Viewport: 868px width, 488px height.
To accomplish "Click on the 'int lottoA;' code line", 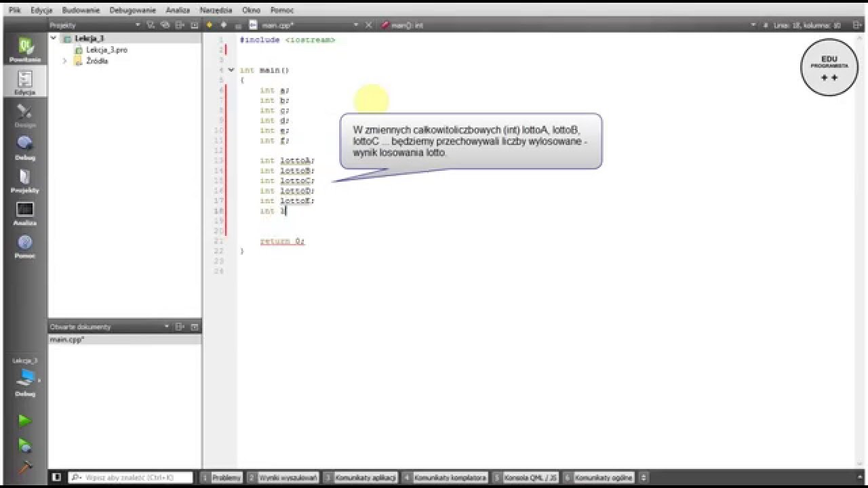I will click(x=287, y=161).
